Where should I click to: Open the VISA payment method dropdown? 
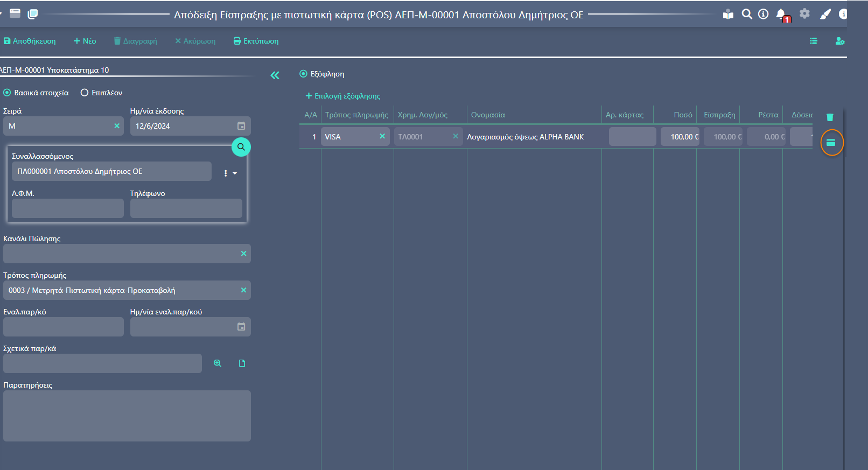(x=355, y=137)
